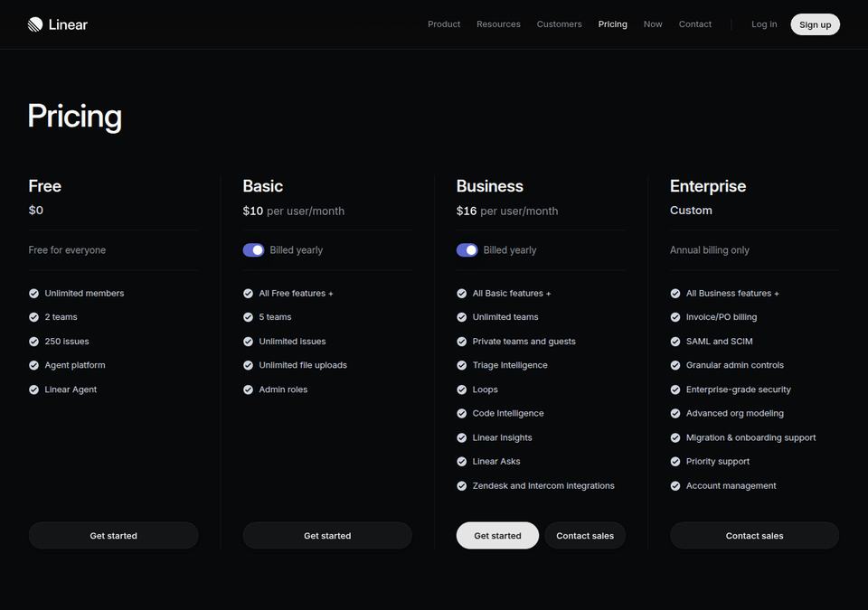Toggle Billed yearly switch under Business plan
This screenshot has width=868, height=610.
pyautogui.click(x=467, y=250)
